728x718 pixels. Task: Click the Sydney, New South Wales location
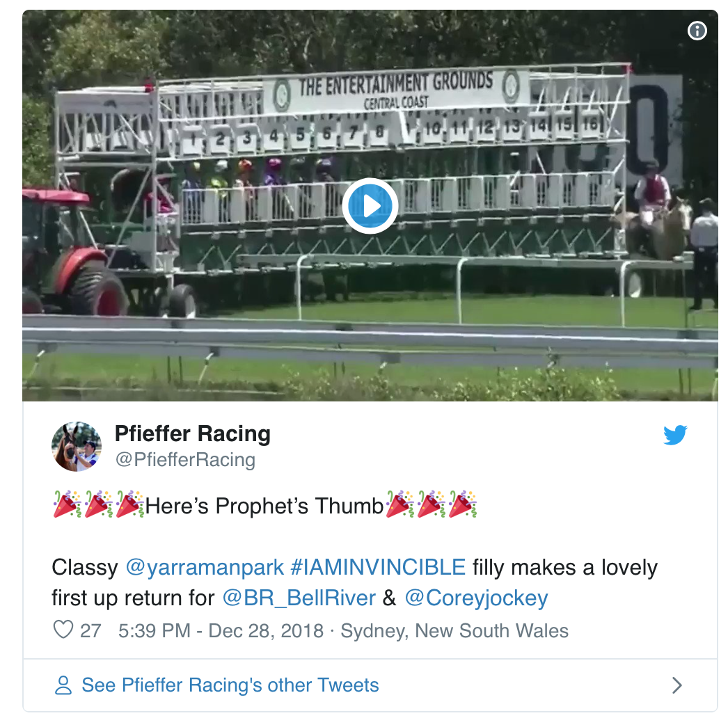pos(454,631)
